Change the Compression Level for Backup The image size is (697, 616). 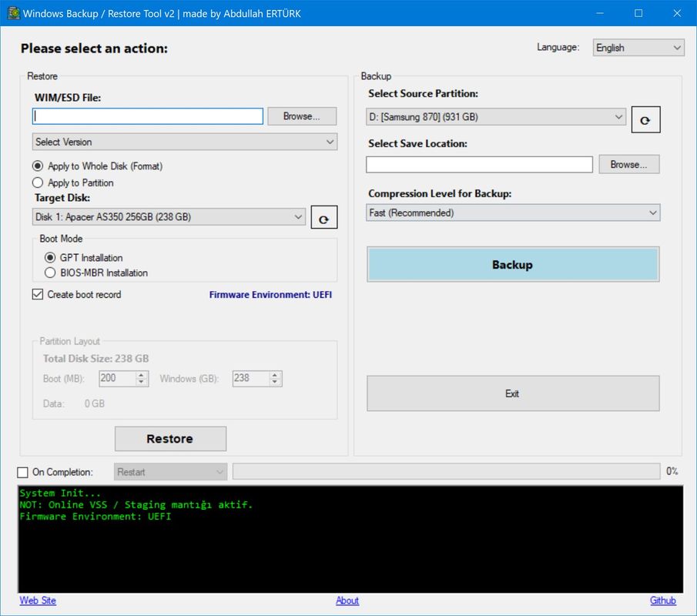tap(513, 213)
